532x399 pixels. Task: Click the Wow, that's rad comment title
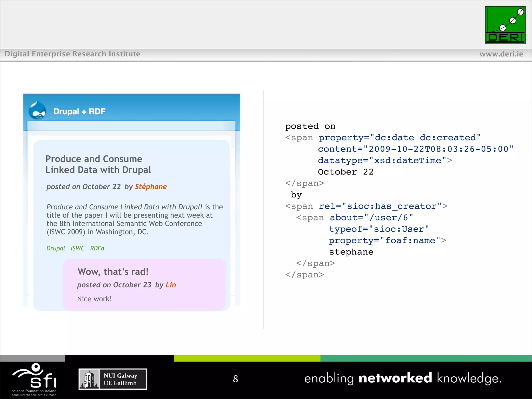pyautogui.click(x=113, y=272)
